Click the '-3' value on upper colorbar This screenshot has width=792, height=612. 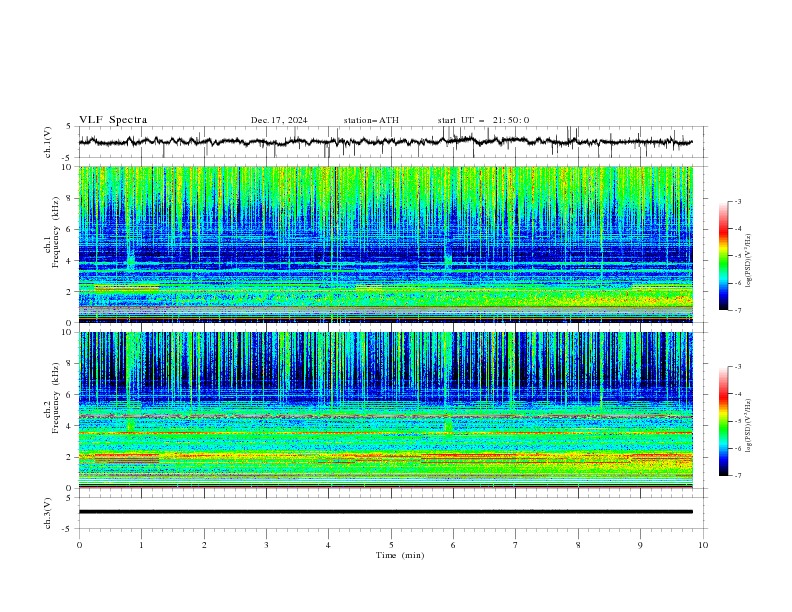(737, 201)
